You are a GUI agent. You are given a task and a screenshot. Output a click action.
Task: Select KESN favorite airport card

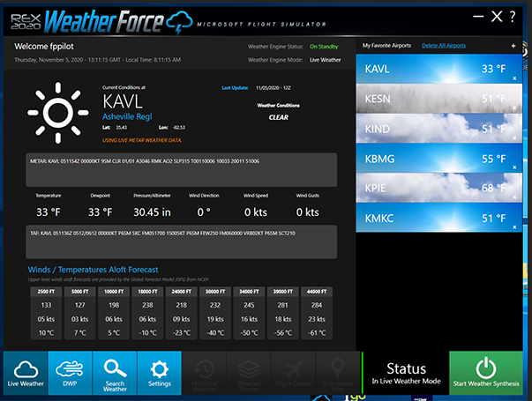pos(438,99)
